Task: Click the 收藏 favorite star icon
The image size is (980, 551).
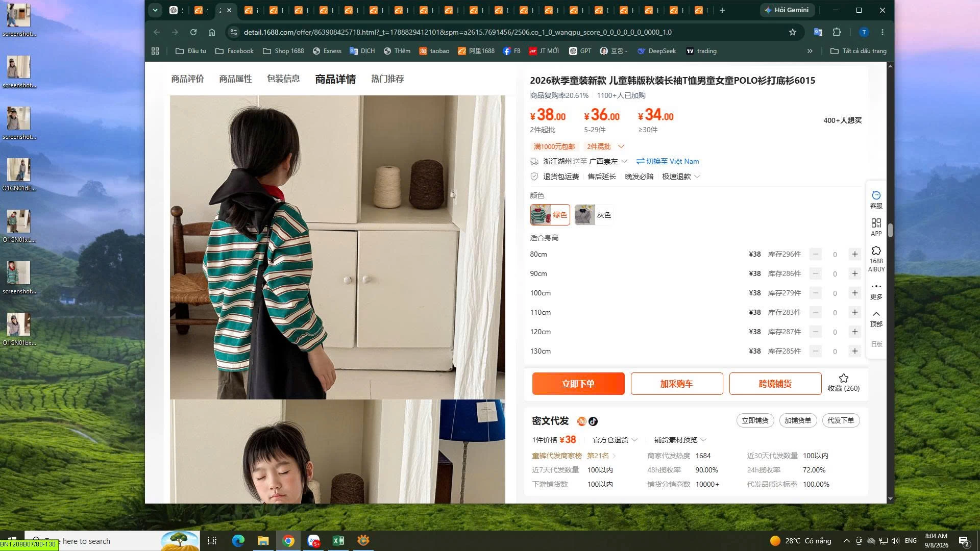Action: coord(843,378)
